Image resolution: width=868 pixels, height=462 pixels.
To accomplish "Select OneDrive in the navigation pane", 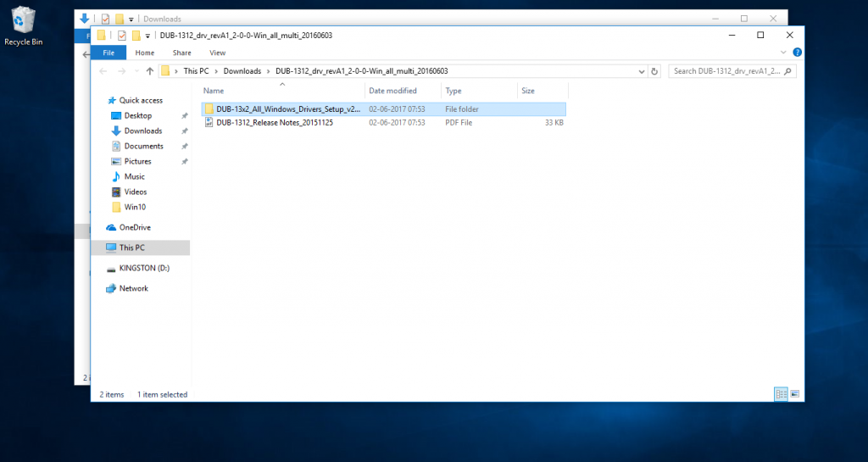I will click(135, 227).
